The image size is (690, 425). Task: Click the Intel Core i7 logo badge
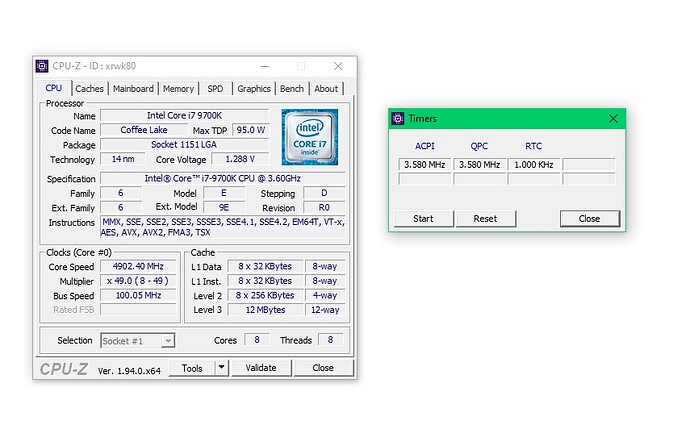310,137
